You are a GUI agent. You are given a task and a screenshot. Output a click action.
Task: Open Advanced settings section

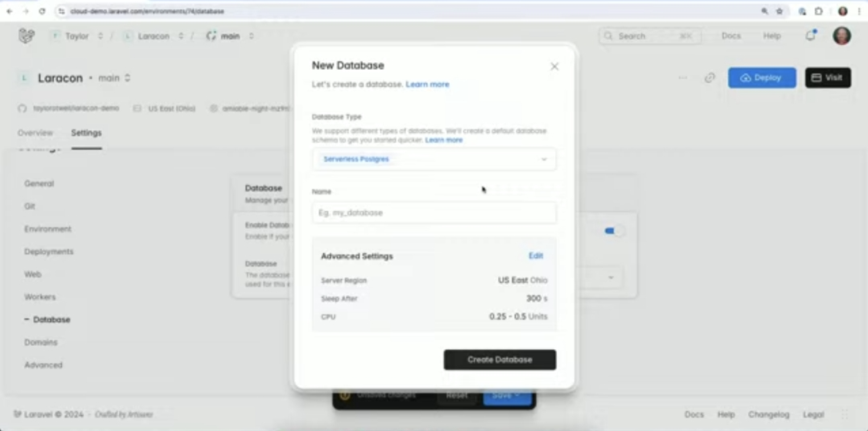[43, 365]
